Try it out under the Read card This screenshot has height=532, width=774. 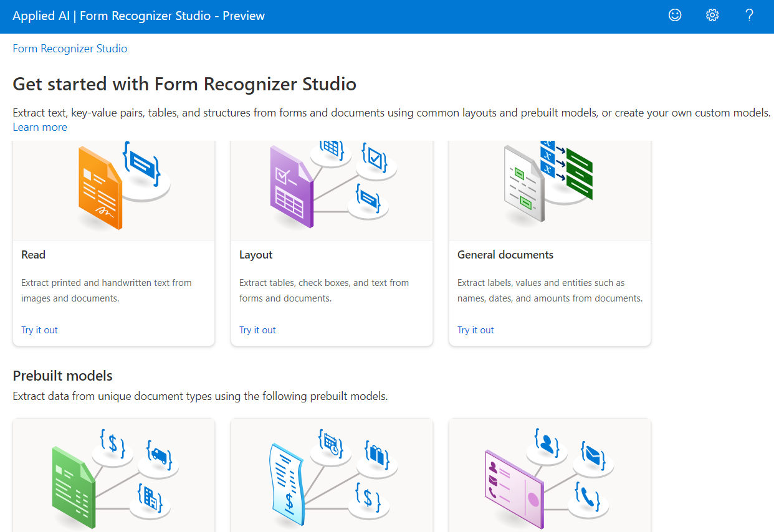39,330
